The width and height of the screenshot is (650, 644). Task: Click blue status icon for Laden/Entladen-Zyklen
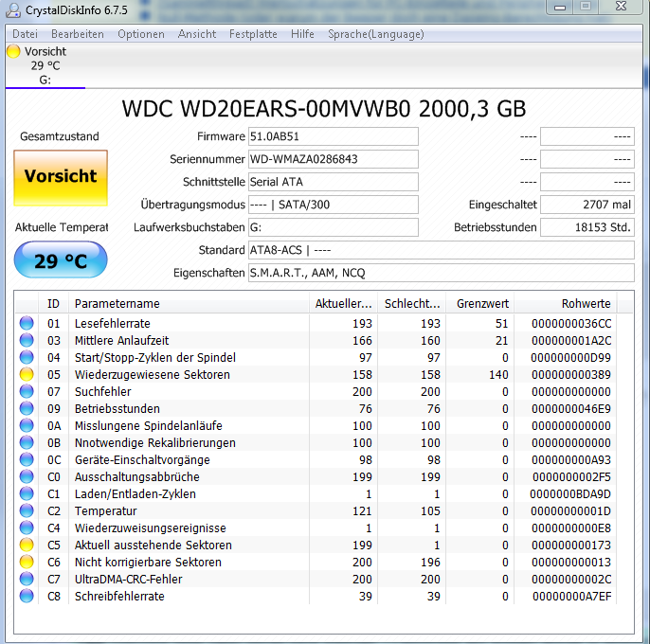(27, 493)
